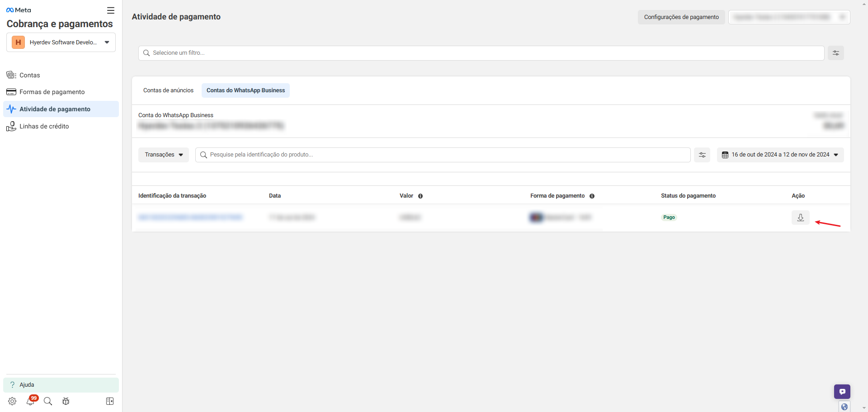Switch to Contas de anúncios tab
Screen dimensions: 868x412
click(x=168, y=90)
